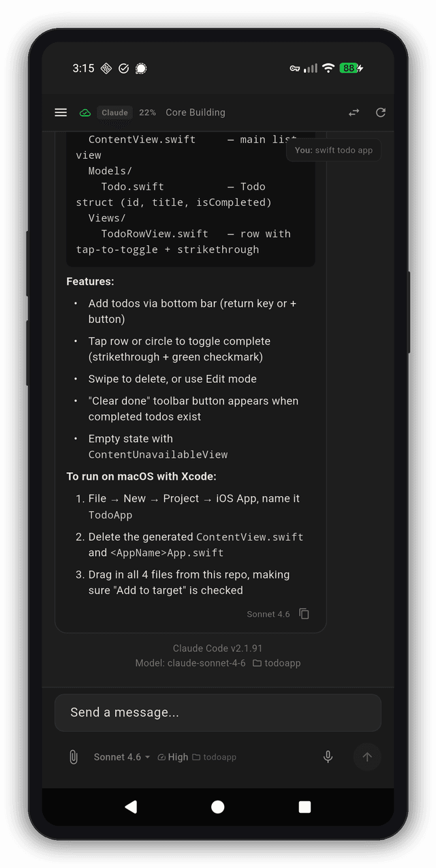The height and width of the screenshot is (868, 436).
Task: Tap the battery indicator showing 88
Action: 349,68
